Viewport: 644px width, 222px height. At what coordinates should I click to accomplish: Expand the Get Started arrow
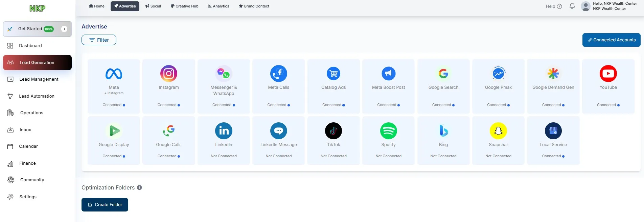[64, 29]
